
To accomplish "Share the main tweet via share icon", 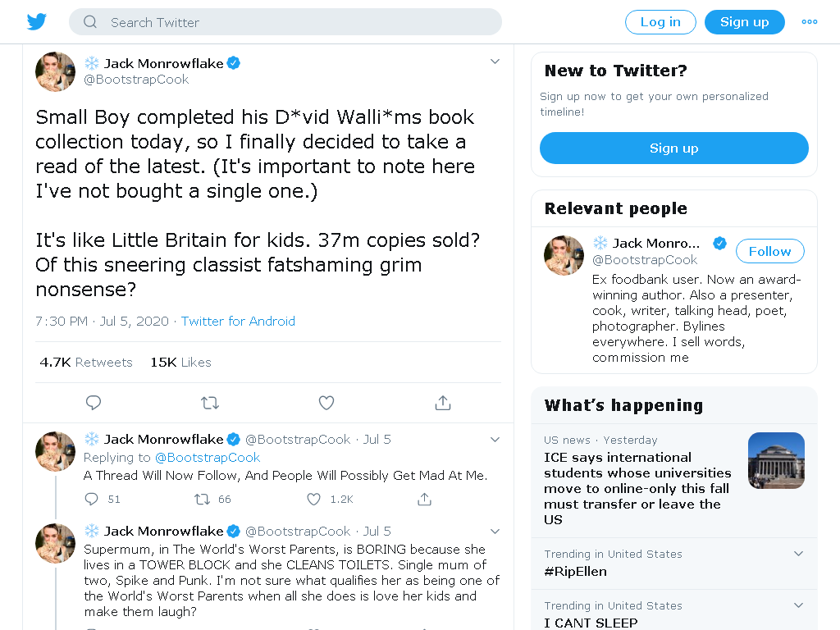I will click(x=442, y=402).
